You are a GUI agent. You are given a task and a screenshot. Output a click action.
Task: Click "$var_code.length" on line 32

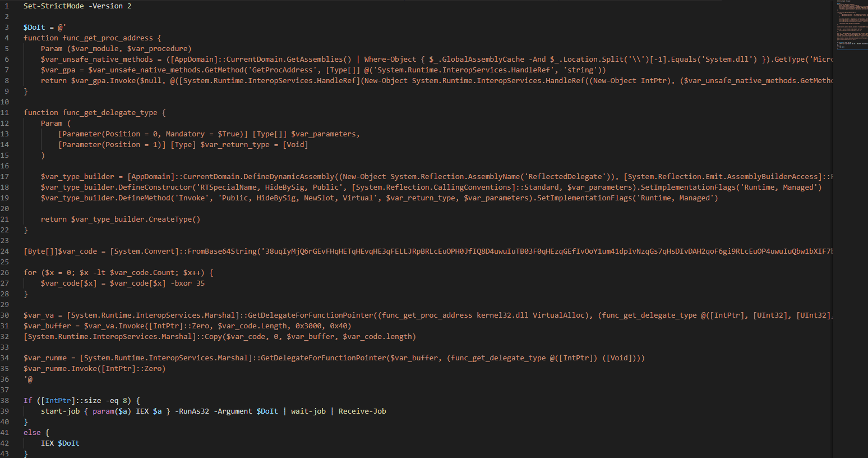pos(377,337)
